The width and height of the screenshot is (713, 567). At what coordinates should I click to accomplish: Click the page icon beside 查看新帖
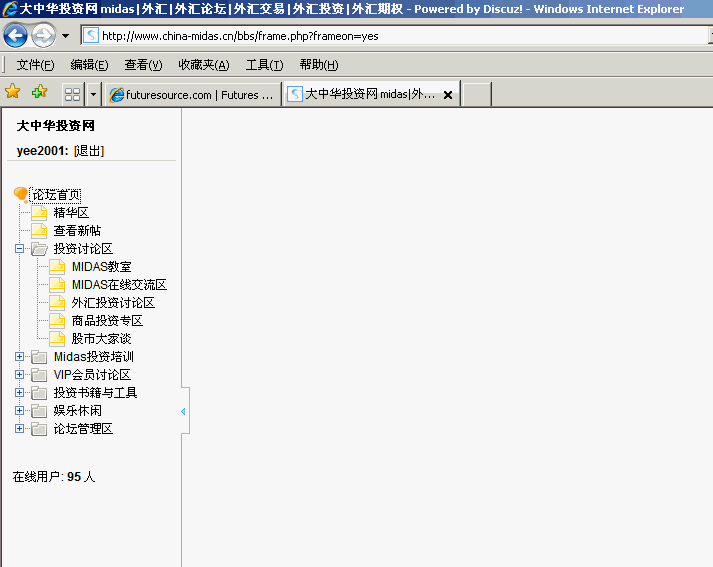(39, 231)
